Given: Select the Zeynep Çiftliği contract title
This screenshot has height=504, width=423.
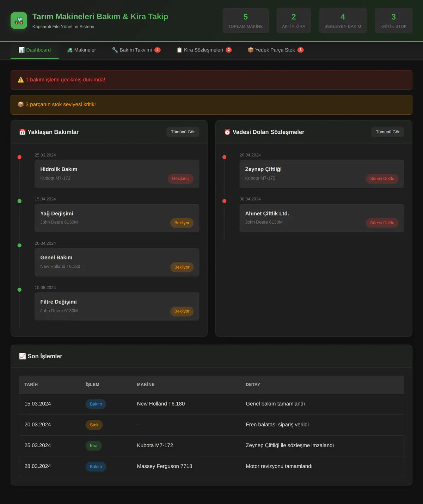Looking at the screenshot, I should (263, 169).
